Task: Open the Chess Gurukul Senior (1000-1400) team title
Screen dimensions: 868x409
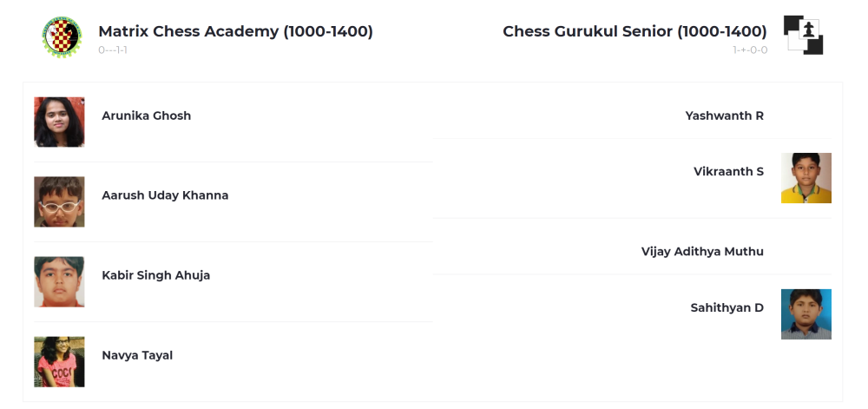Action: (635, 31)
